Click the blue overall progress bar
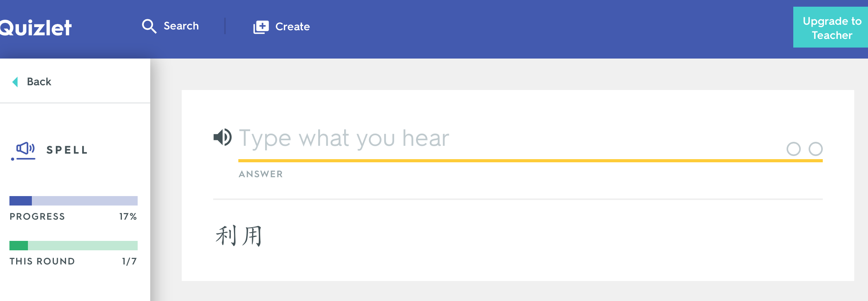This screenshot has height=301, width=868. (74, 201)
